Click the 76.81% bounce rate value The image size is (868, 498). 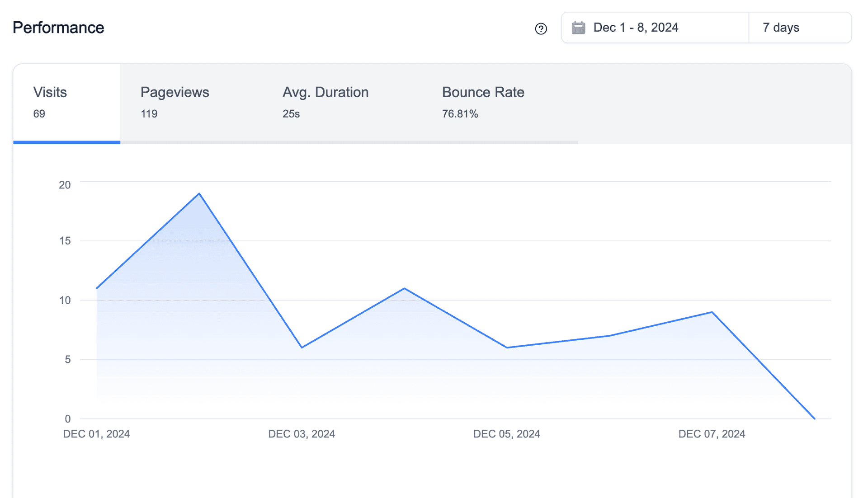[459, 114]
